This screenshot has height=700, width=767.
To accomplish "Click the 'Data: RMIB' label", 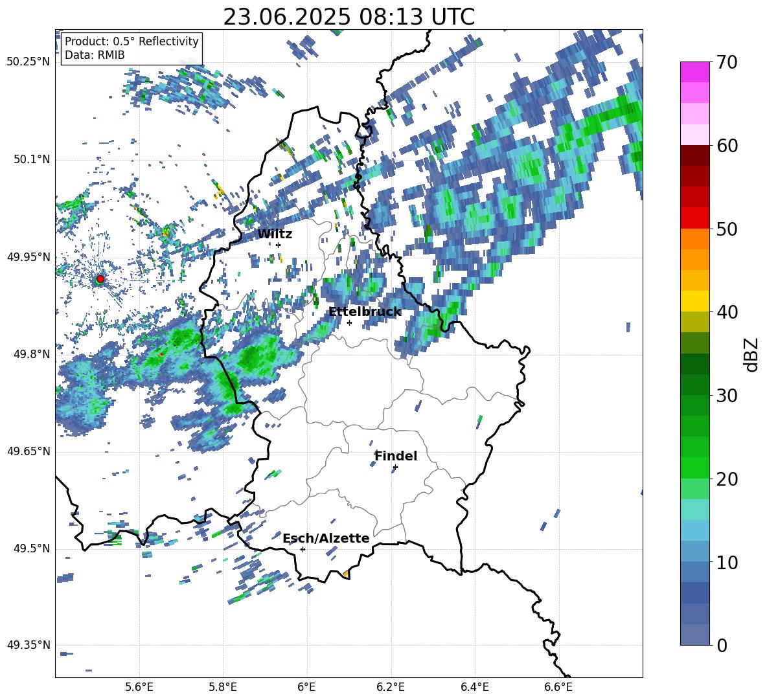I will click(x=95, y=55).
